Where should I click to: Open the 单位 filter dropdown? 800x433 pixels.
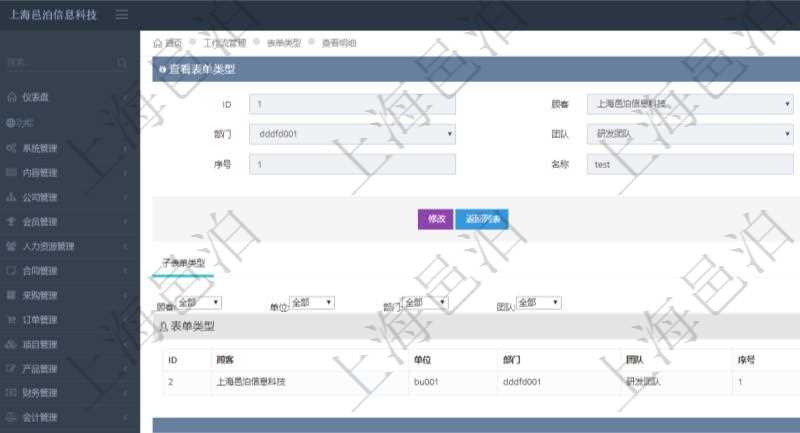pyautogui.click(x=312, y=303)
